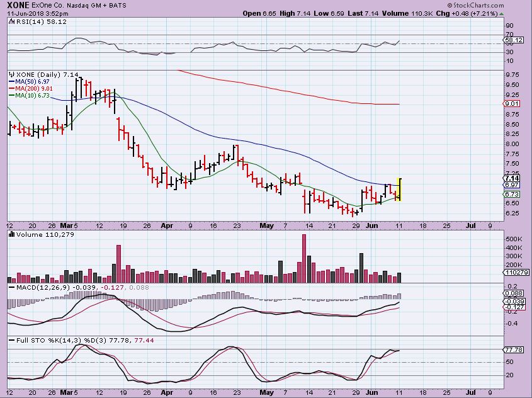This screenshot has width=532, height=398.
Task: Click the green 6.73 price axis tag
Action: point(511,194)
